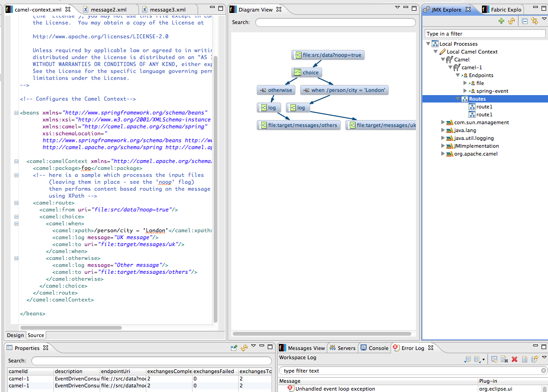548x392 pixels.
Task: Collapse the beans element fold marker in the editor
Action: point(17,113)
